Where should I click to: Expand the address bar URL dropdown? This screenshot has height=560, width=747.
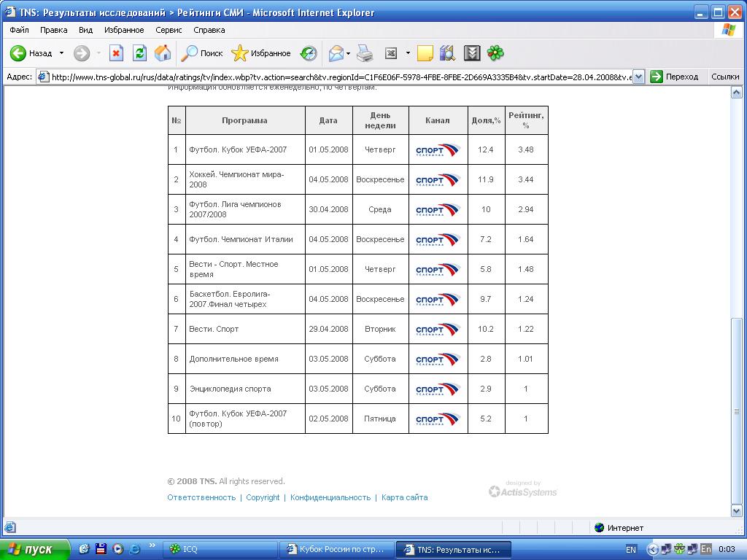[x=639, y=77]
